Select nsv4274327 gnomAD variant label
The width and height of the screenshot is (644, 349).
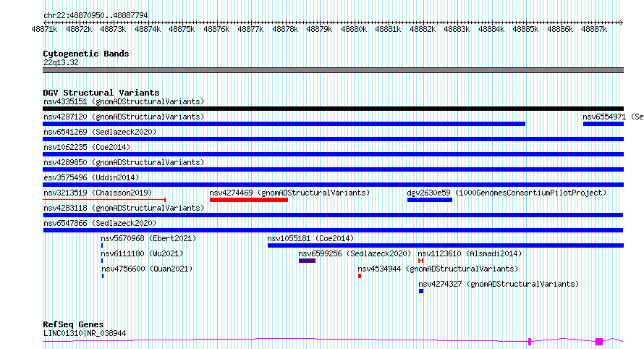pyautogui.click(x=499, y=284)
